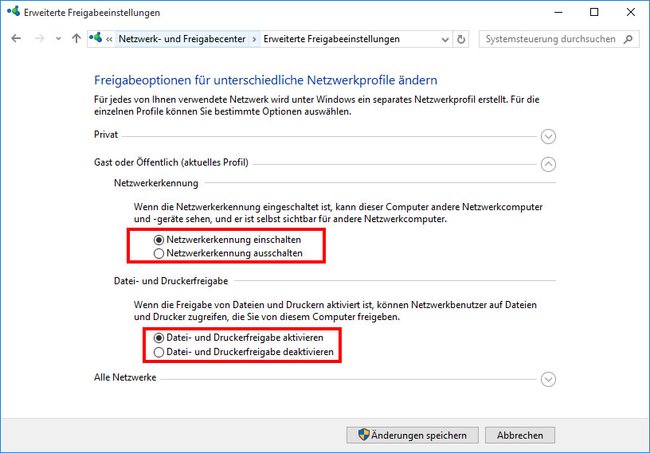Minimize the window
This screenshot has height=453, width=650.
(558, 12)
